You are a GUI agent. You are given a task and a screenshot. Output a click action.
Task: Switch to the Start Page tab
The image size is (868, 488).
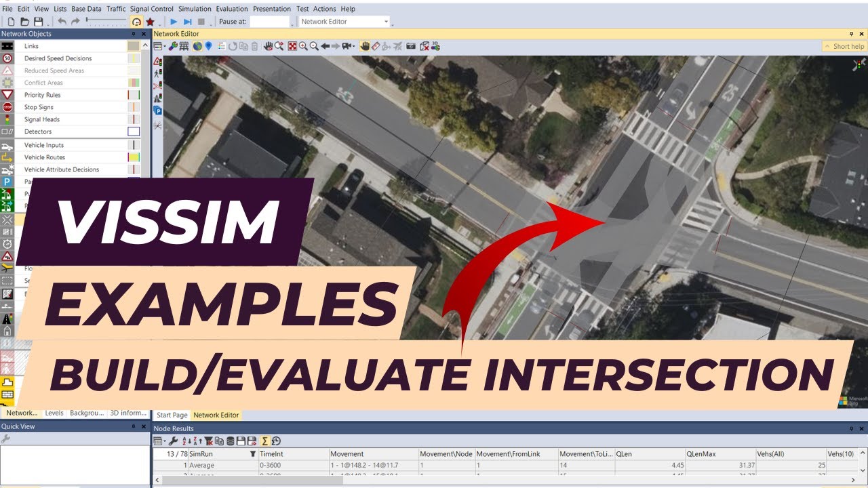[x=172, y=415]
